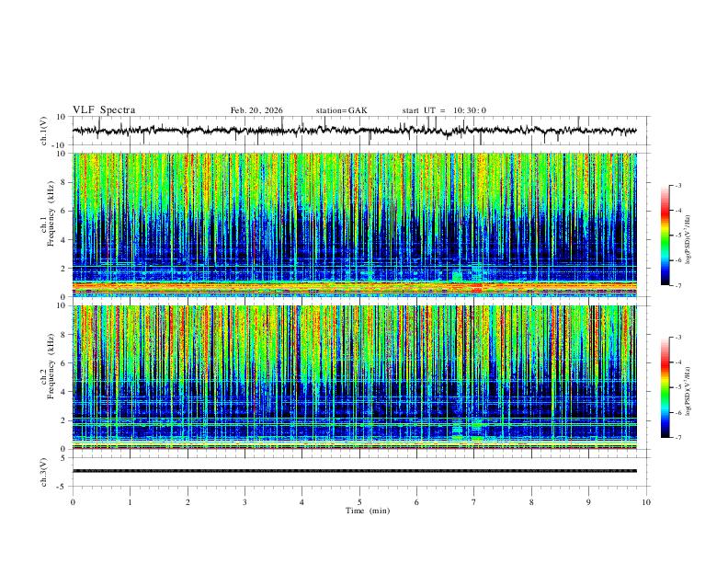Click the ch.2 spectrogram panel

(354, 377)
